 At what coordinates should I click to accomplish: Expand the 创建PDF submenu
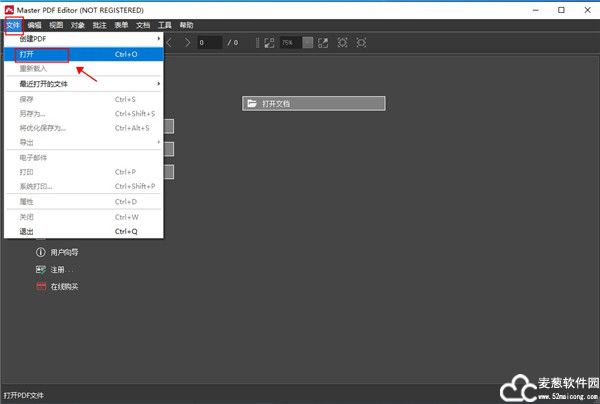85,39
